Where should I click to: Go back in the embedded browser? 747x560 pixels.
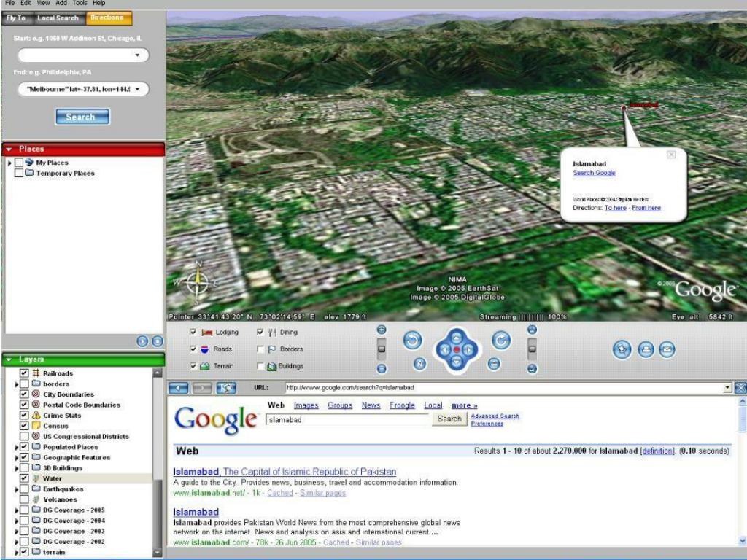178,388
